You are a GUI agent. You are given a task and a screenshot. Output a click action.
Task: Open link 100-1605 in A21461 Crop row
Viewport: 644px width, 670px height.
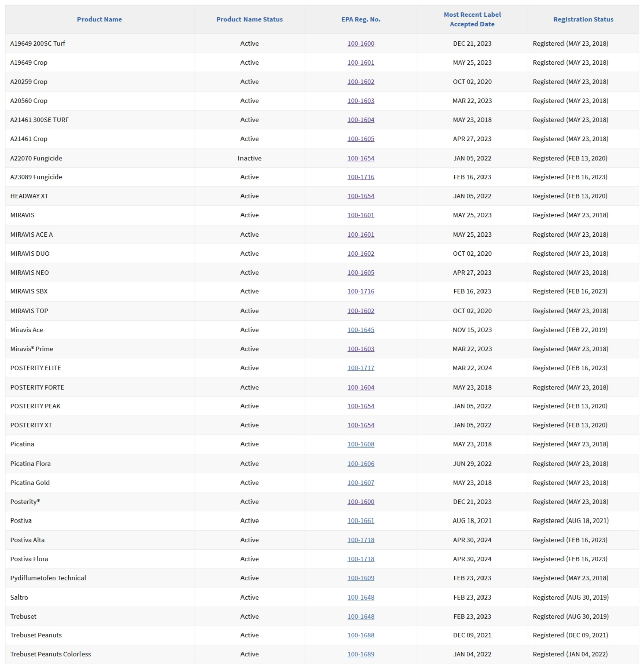[x=361, y=139]
